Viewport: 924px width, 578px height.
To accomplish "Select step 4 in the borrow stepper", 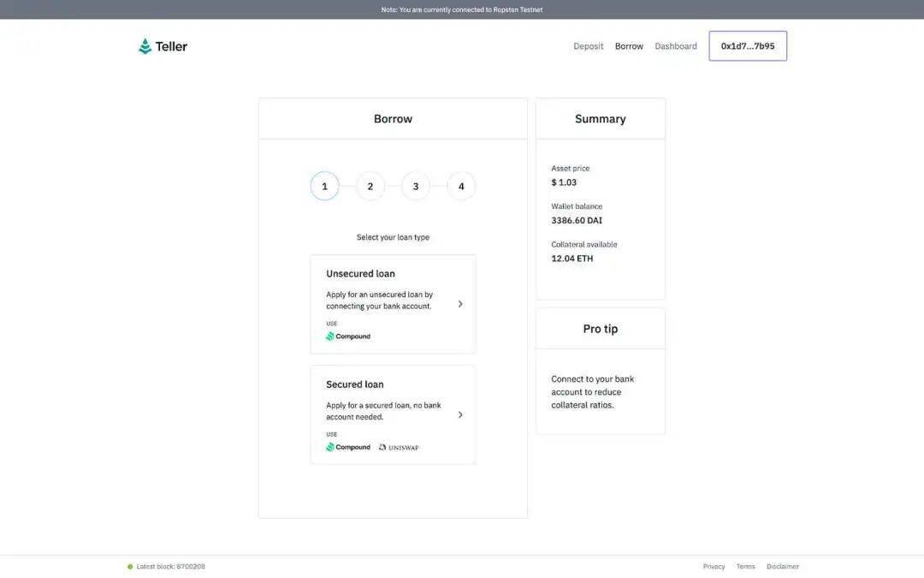I will 461,186.
